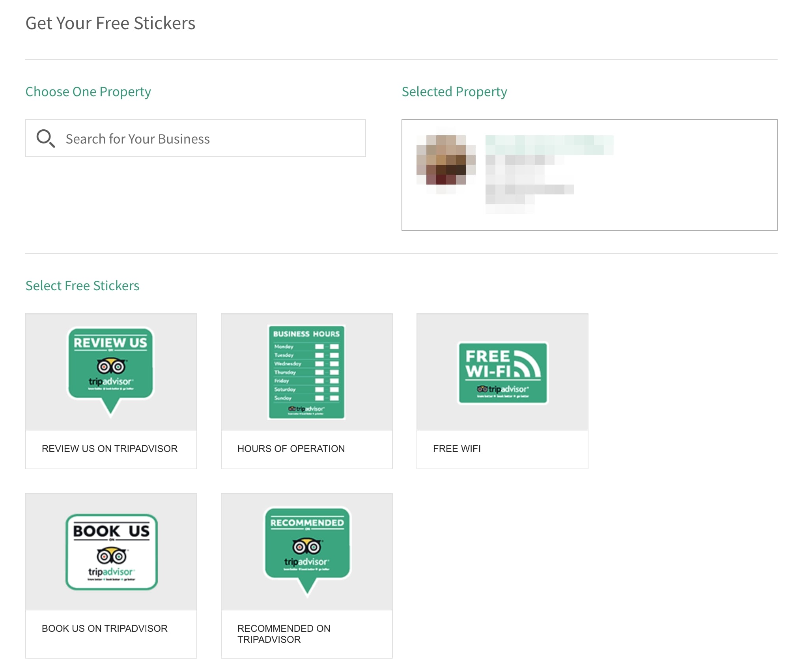Screen dimensions: 792x672
Task: Click the REVIEW US ON TRIPADVISOR label
Action: pos(110,449)
